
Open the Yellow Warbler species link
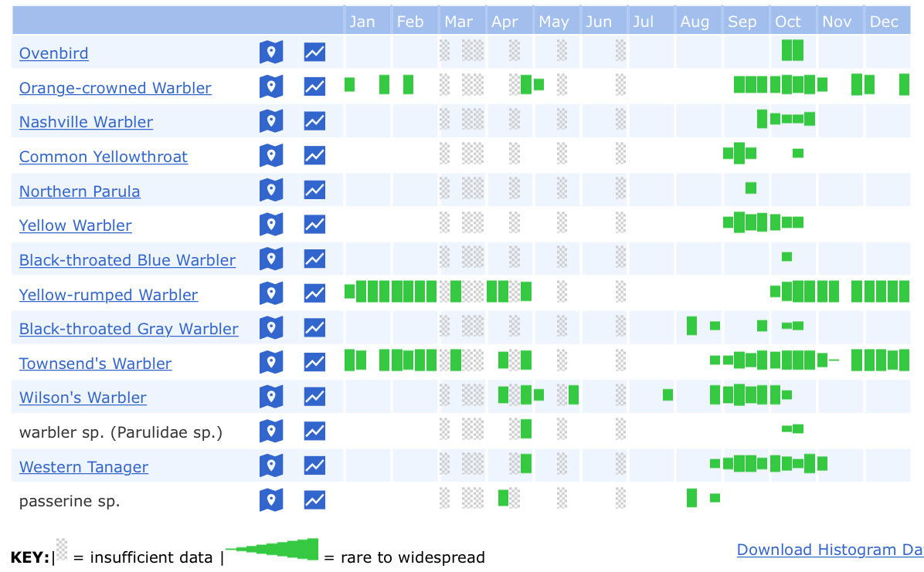(x=76, y=225)
